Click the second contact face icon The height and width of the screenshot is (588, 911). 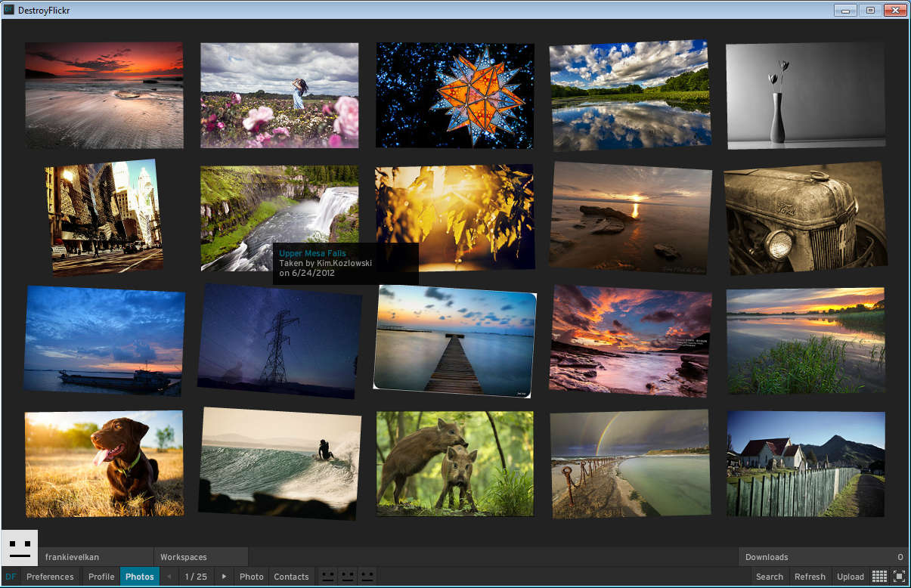point(347,577)
